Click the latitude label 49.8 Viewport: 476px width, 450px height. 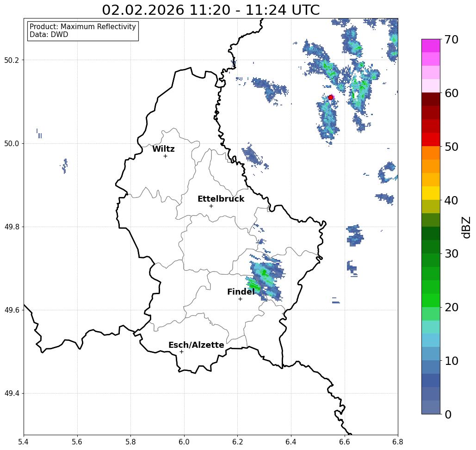point(12,227)
